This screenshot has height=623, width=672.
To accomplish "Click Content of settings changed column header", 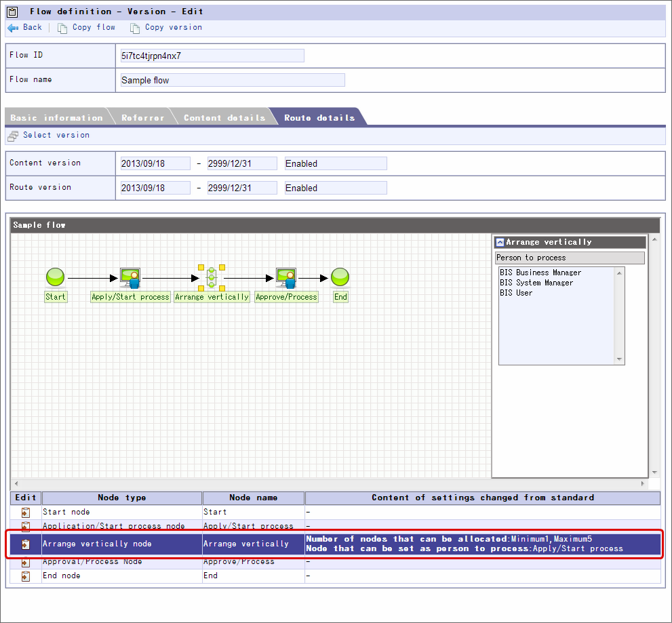I will [483, 498].
